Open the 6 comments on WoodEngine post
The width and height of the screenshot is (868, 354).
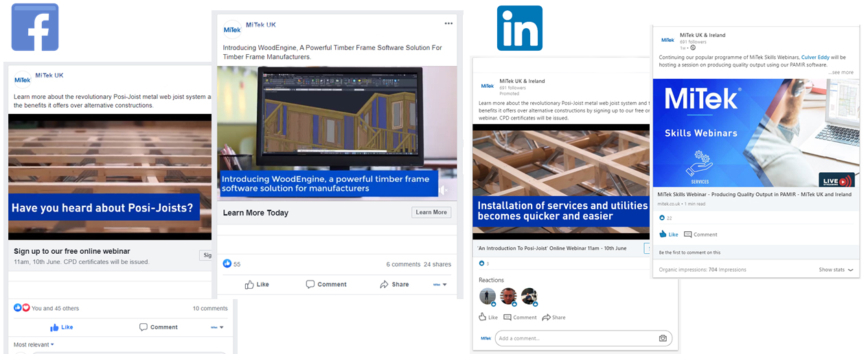tap(403, 264)
